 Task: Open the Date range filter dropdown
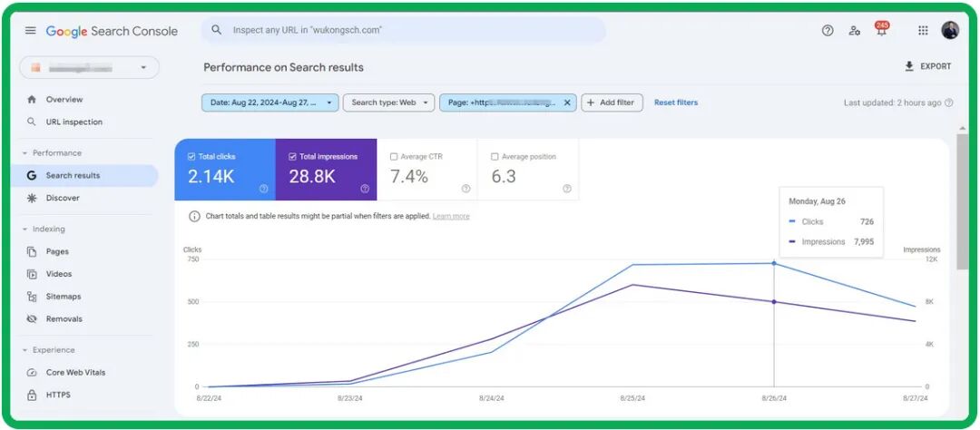point(269,103)
